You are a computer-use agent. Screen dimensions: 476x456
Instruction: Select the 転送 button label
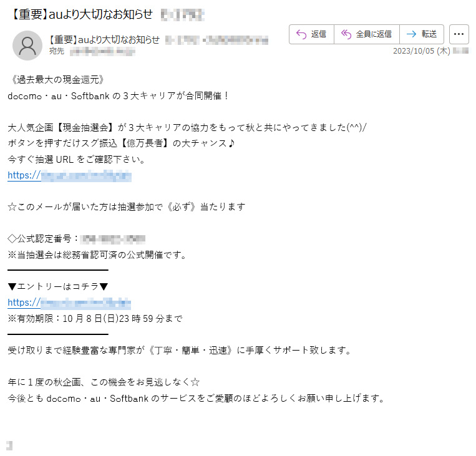coord(429,34)
